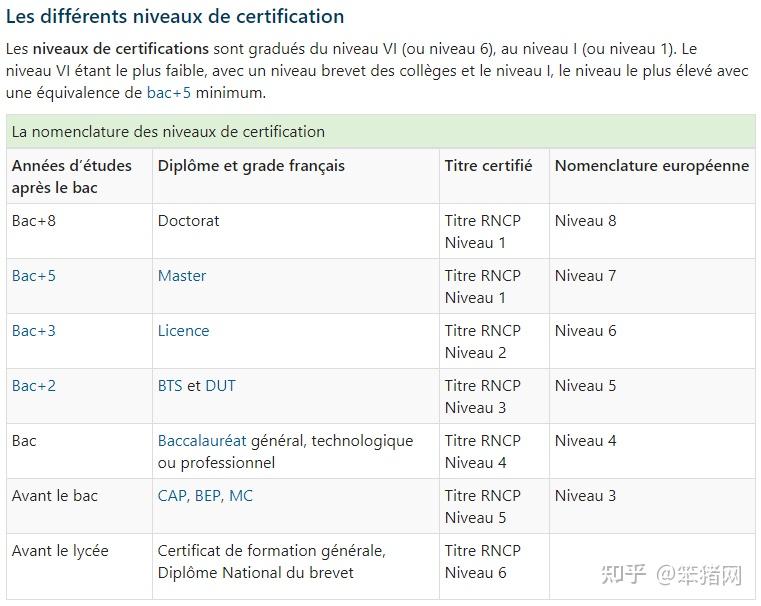Image resolution: width=761 pixels, height=606 pixels.
Task: Click the 'Diplôme et grade français' header
Action: point(251,166)
